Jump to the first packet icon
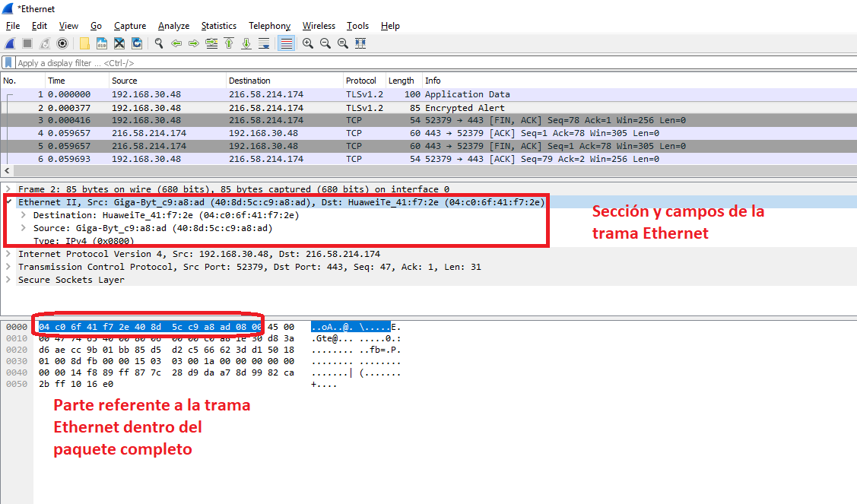 coord(229,43)
